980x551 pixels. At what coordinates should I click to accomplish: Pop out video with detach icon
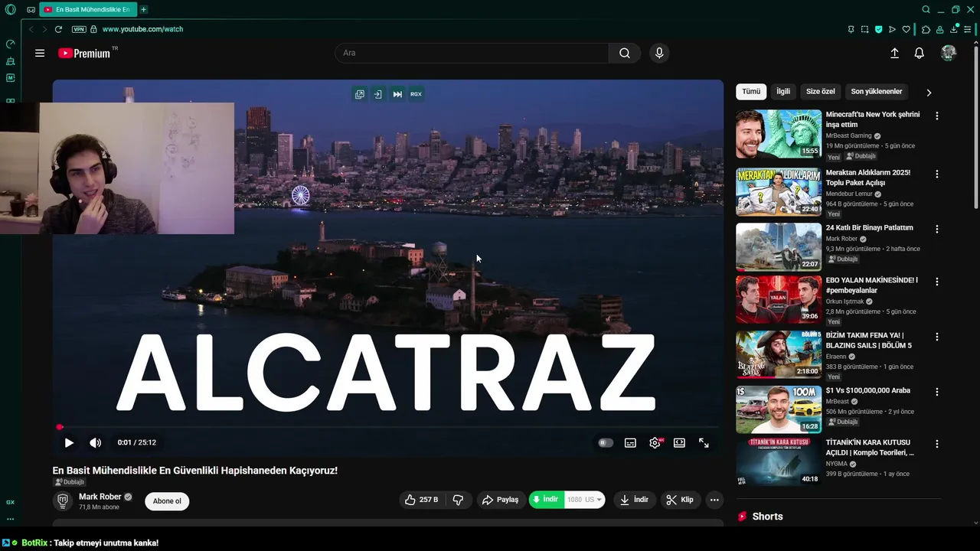(x=359, y=94)
